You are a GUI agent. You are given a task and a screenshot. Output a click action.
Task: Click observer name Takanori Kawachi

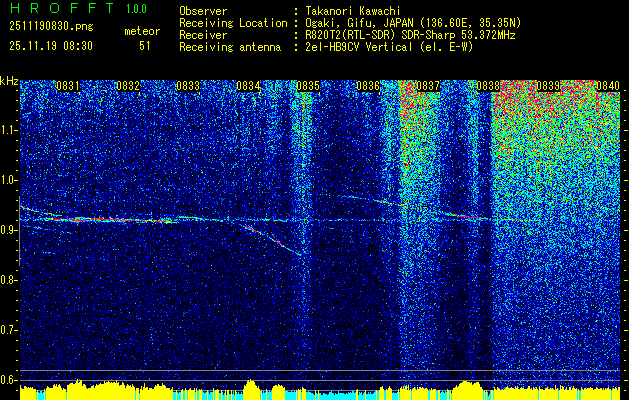(353, 11)
